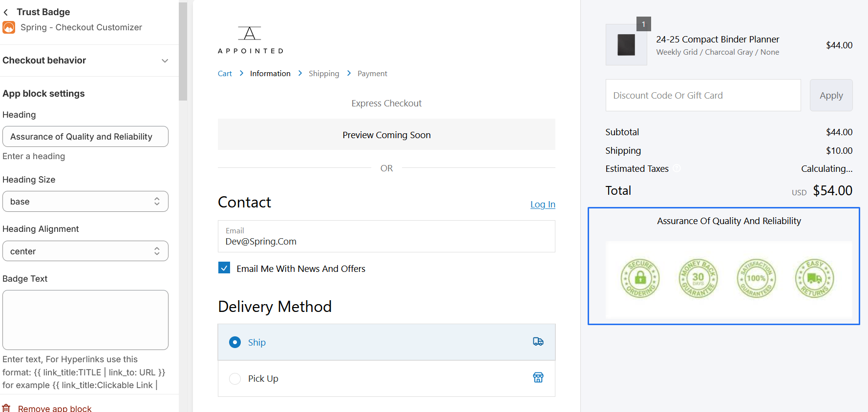The image size is (868, 412).
Task: Click the Spring app logo icon
Action: click(x=9, y=27)
